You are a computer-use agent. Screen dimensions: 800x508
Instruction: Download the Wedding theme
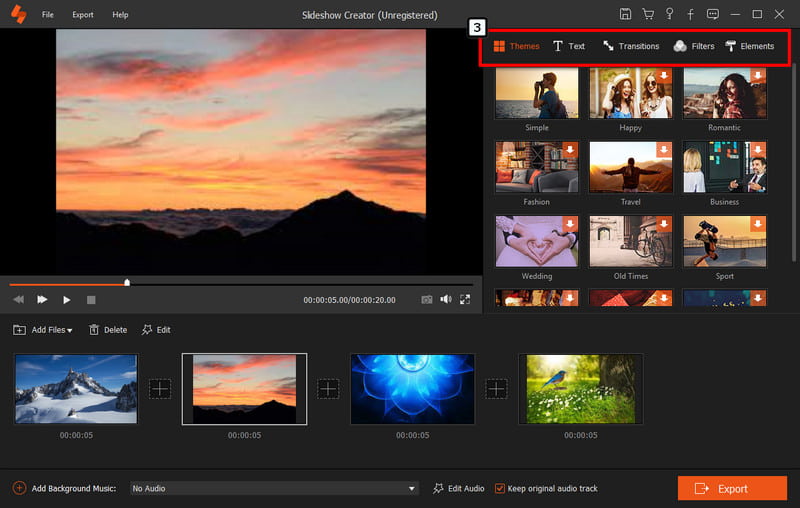(570, 224)
